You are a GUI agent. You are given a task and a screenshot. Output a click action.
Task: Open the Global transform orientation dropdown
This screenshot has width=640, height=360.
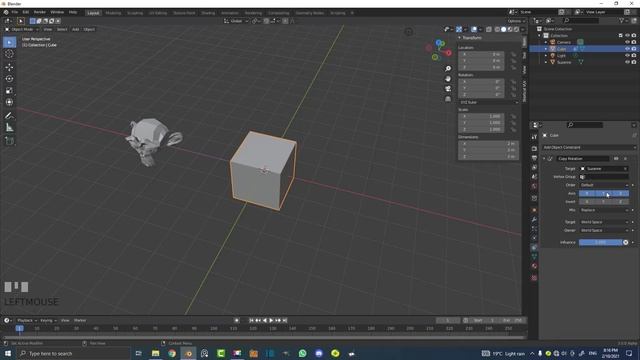[x=236, y=21]
